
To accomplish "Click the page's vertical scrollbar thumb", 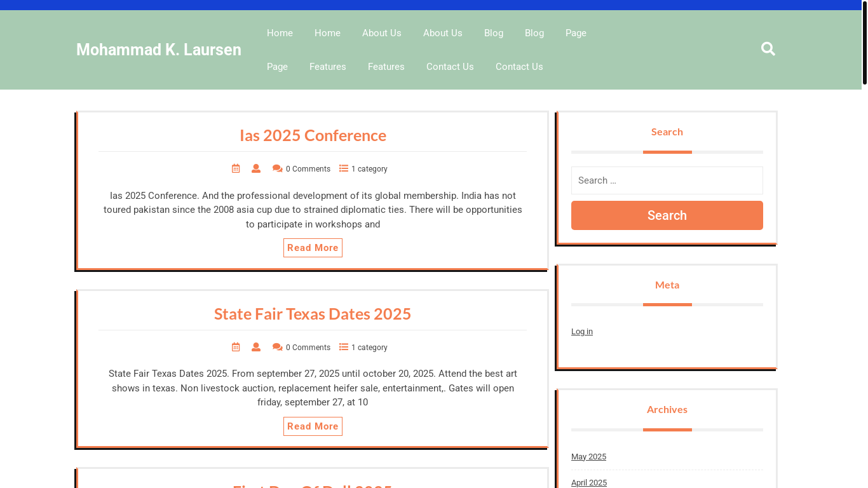I will [x=864, y=43].
